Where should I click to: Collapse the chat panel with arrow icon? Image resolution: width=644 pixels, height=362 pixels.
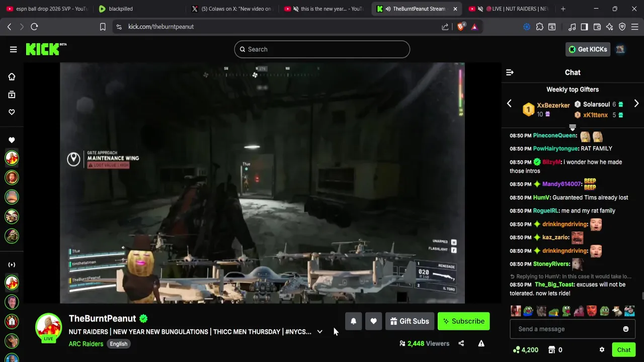click(x=510, y=72)
